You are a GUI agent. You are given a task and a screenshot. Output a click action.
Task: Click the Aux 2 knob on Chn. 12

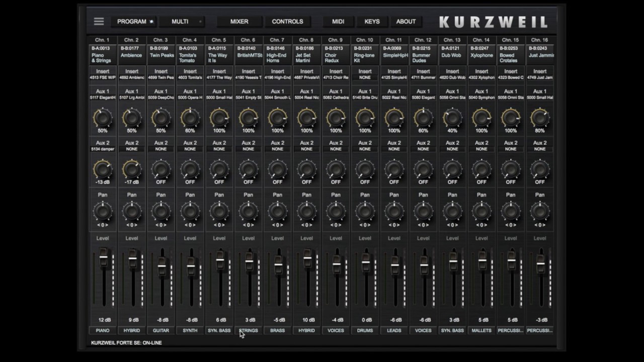[423, 169]
